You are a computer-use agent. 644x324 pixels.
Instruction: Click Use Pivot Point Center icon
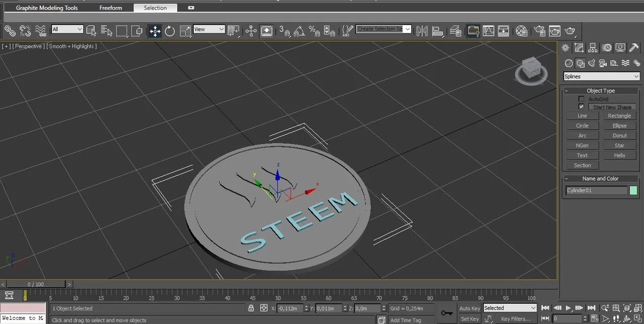pyautogui.click(x=233, y=31)
